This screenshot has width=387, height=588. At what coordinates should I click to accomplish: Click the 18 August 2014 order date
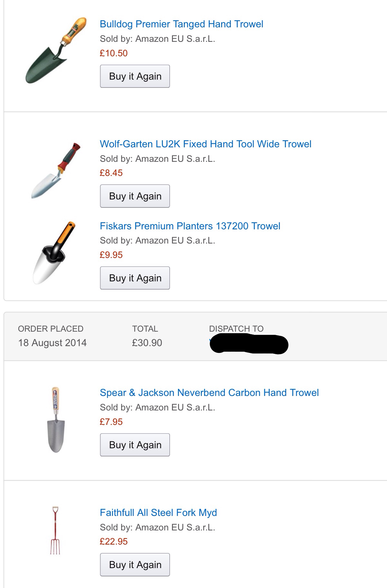[52, 343]
